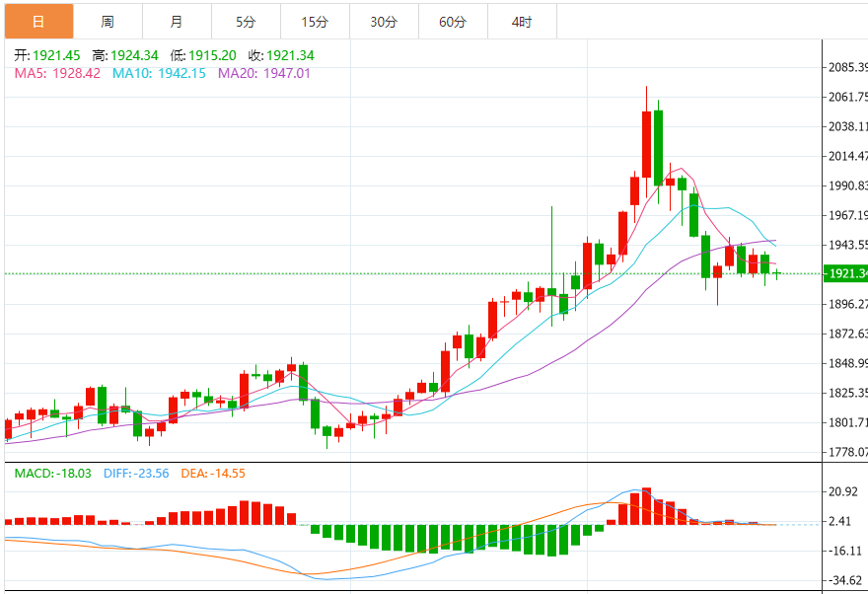Click the MACD value label
Viewport: 868px width, 594px height.
pos(52,474)
